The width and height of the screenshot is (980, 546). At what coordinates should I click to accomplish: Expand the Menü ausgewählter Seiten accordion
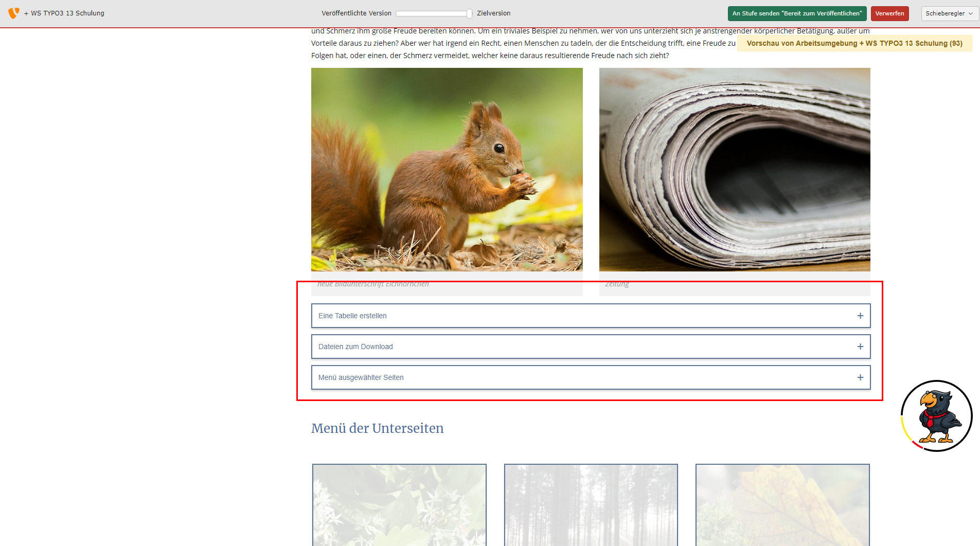[591, 377]
